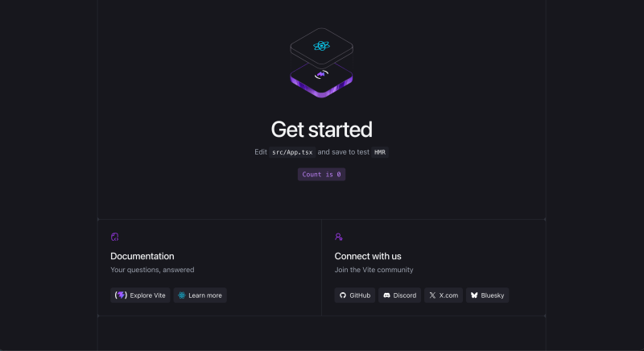644x351 pixels.
Task: Click the X logo icon
Action: point(432,295)
